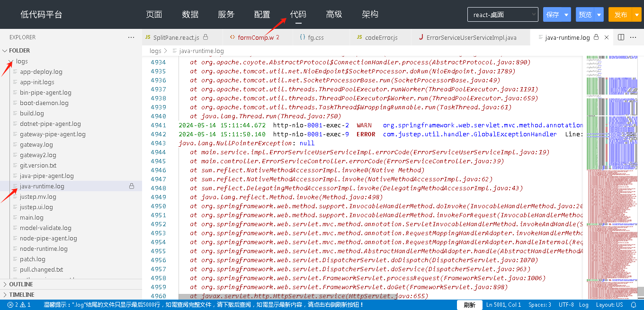Close the java-runtime.log tab
The height and width of the screenshot is (310, 644).
[x=607, y=37]
